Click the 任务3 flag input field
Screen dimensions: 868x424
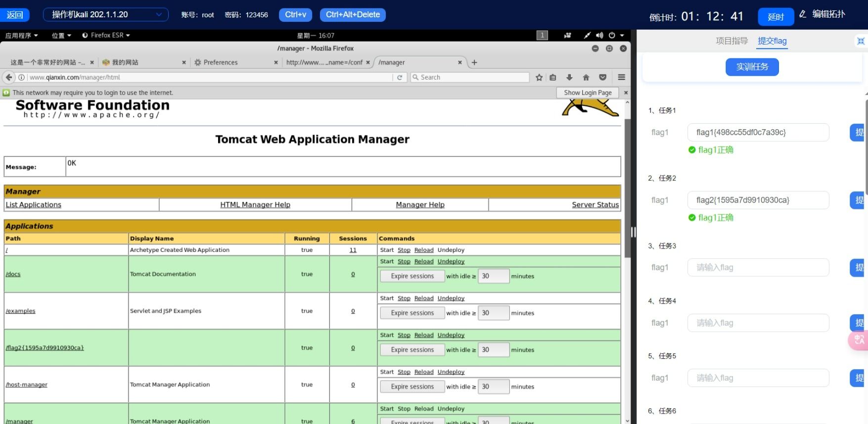point(758,268)
